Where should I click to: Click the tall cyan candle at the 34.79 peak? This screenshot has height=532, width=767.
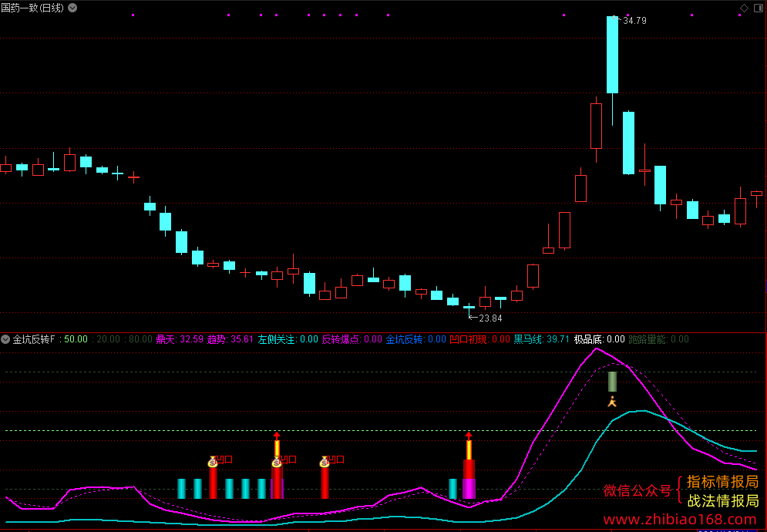coord(612,55)
